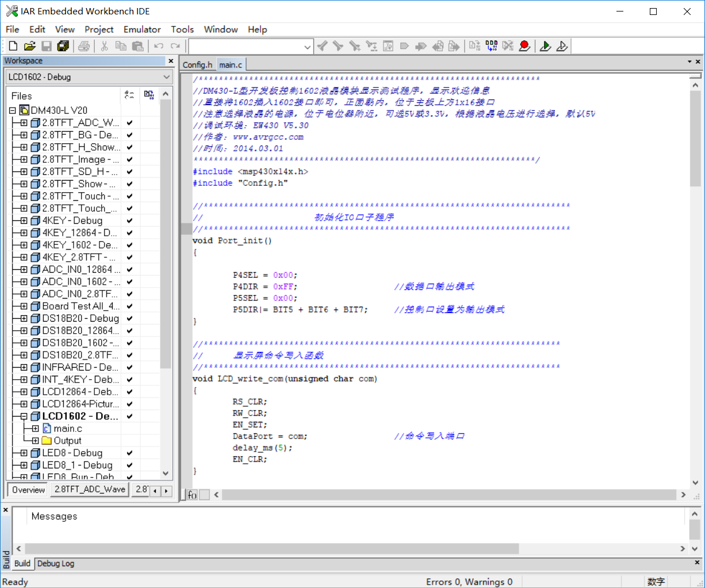Click "Errors 0, Warnings 0" in status bar

point(469,582)
